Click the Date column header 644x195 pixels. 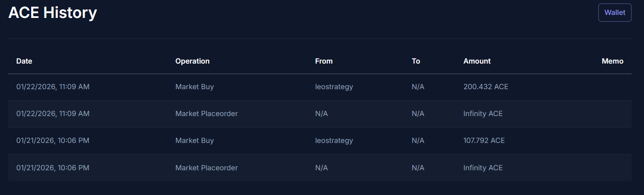[x=24, y=61]
